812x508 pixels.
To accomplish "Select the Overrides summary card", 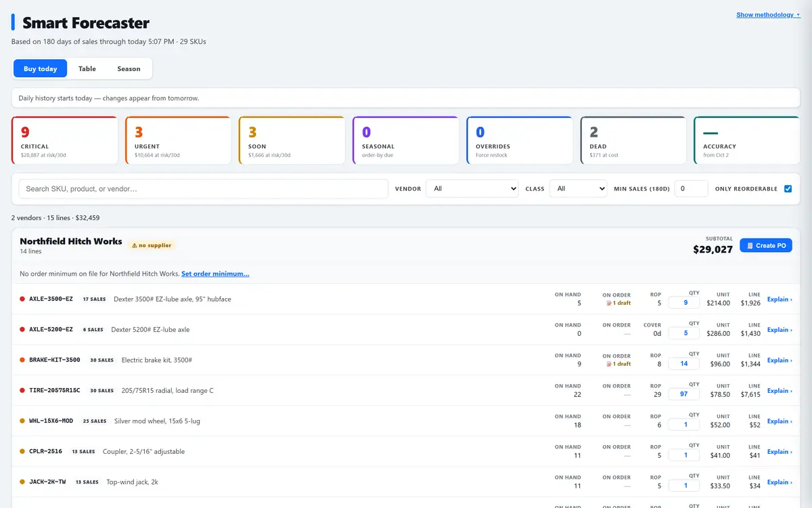I will [519, 140].
